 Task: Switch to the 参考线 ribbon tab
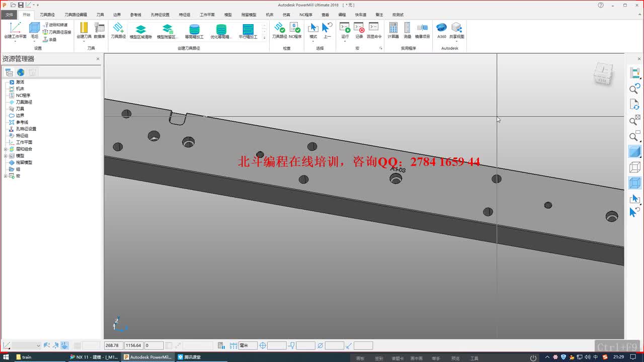[135, 15]
